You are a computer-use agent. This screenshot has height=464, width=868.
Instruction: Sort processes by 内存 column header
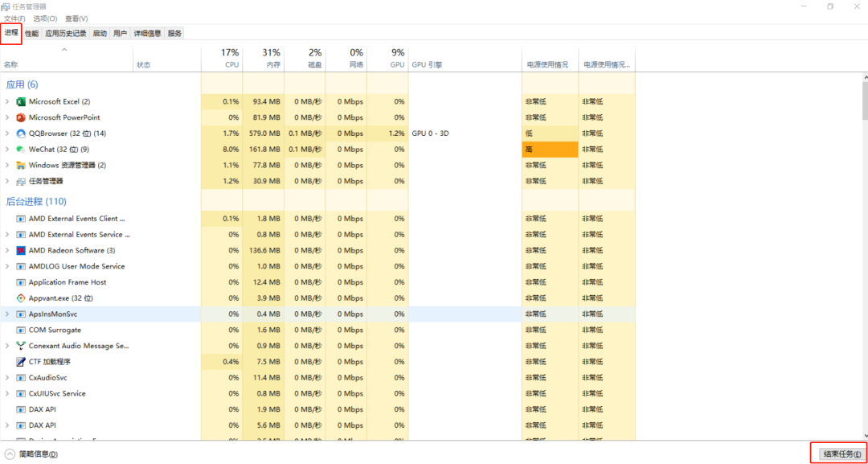coord(263,59)
